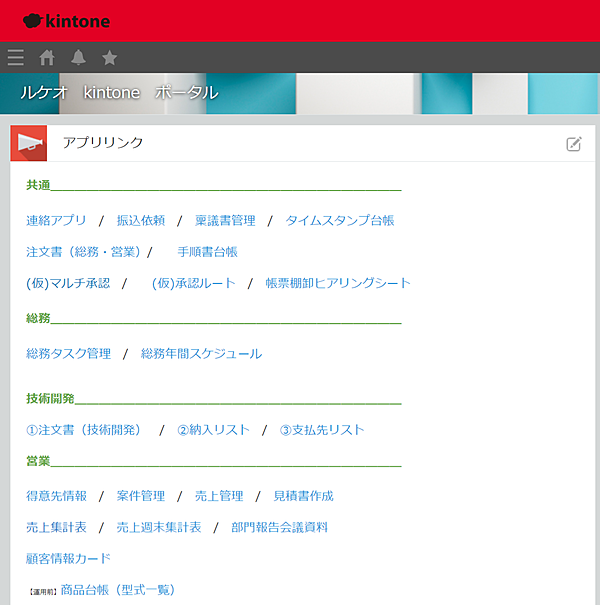Open 稟議書管理 link
The width and height of the screenshot is (600, 605).
[x=225, y=220]
